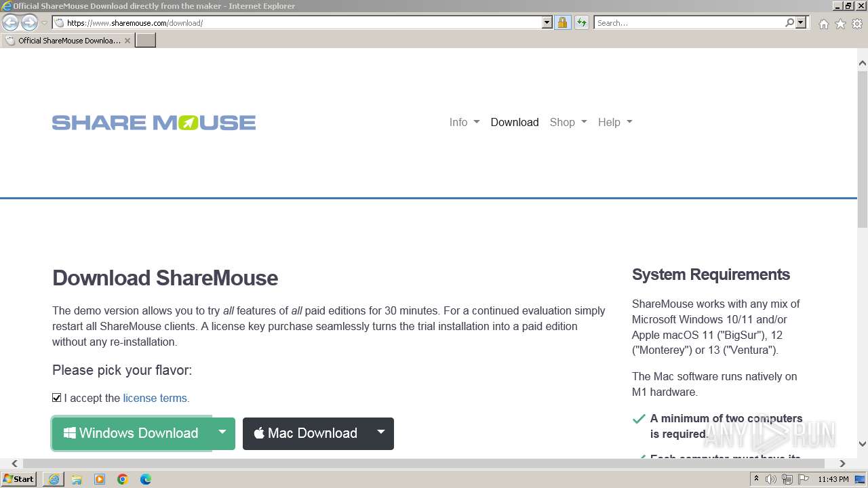Click the Please pick your flavor text
This screenshot has width=868, height=488.
point(122,370)
